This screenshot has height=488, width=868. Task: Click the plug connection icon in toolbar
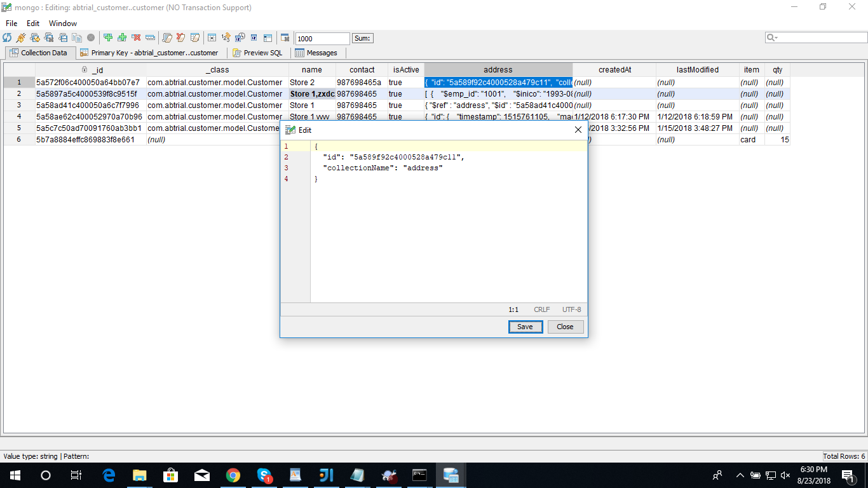(x=21, y=38)
